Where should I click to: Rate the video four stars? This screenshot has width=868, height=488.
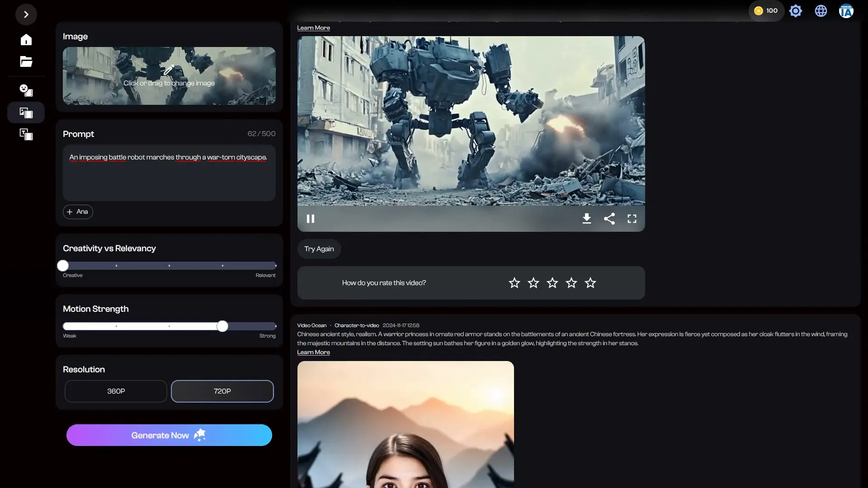(571, 283)
